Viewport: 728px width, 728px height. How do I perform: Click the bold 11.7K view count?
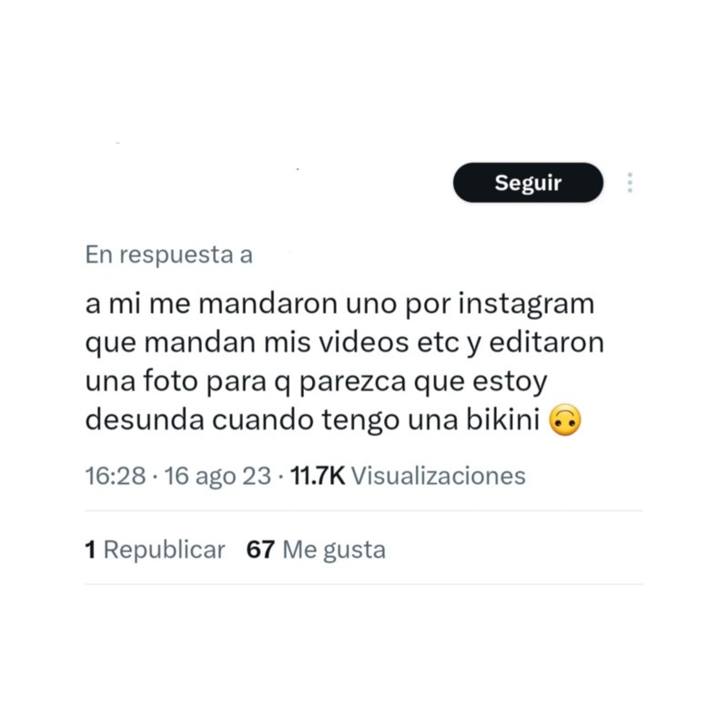click(318, 476)
